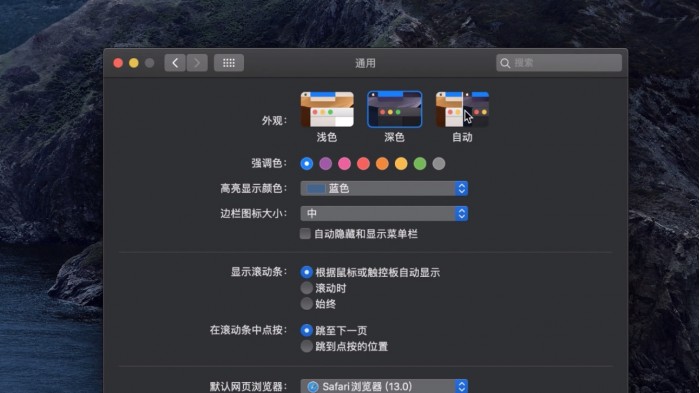This screenshot has height=393, width=700.
Task: Pick the purple accent color
Action: [325, 164]
